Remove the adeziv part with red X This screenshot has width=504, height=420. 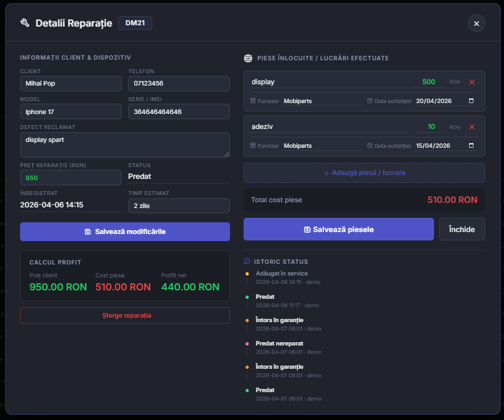(472, 126)
